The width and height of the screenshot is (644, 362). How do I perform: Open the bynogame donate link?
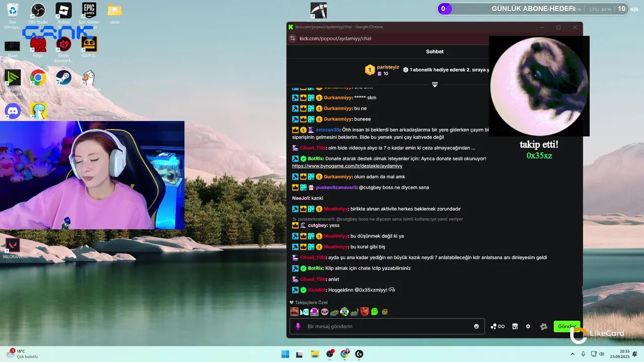347,166
